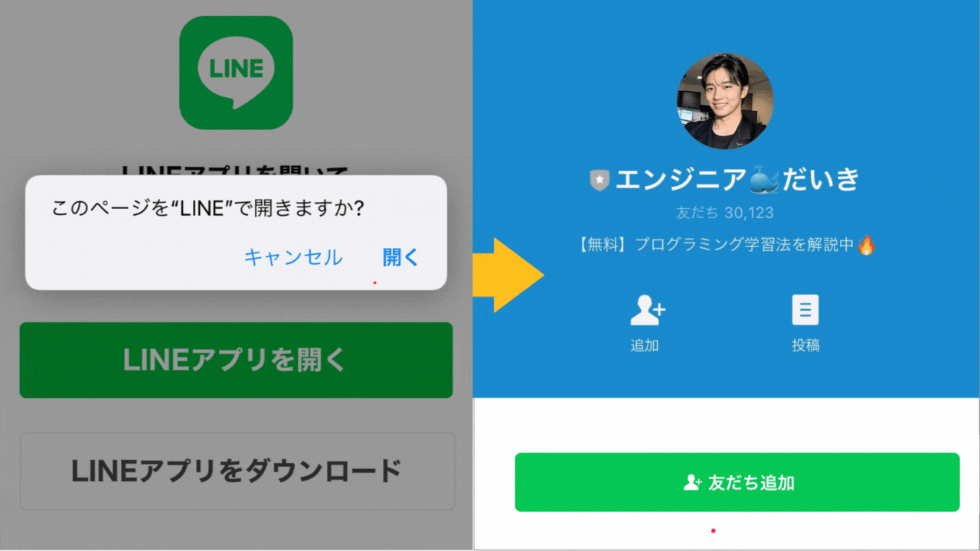Click the プログラミング学習法を解説中 status message
This screenshot has width=980, height=551.
click(724, 246)
